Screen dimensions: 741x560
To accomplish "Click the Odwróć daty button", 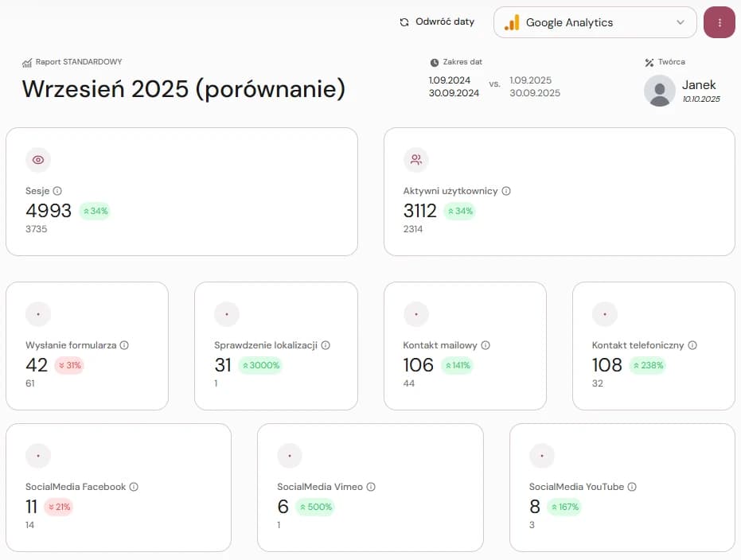I will tap(437, 22).
